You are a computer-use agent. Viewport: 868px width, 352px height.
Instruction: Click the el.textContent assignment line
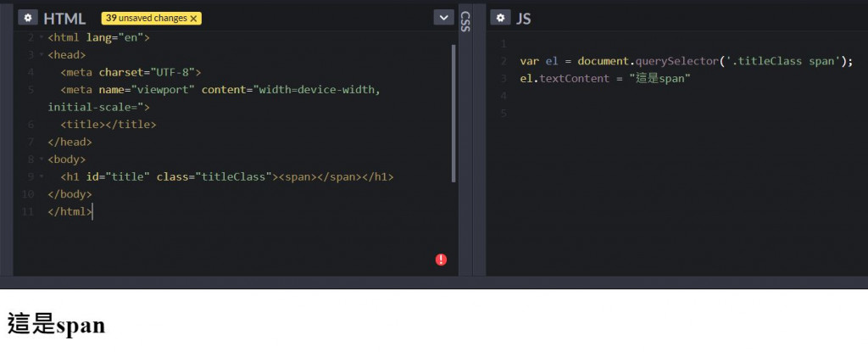605,78
